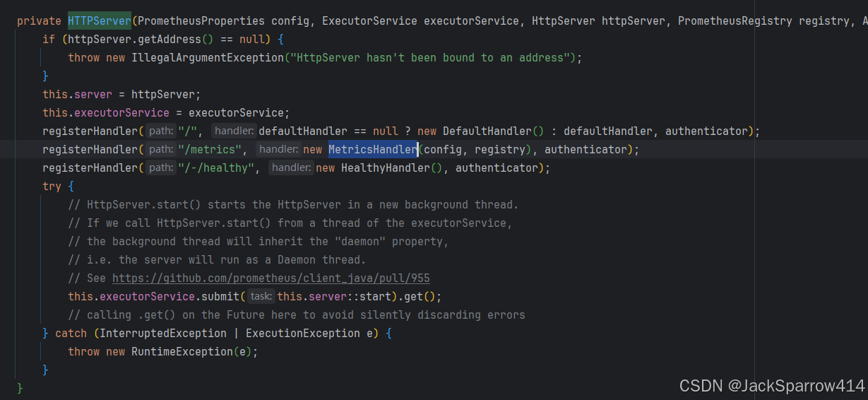Click the highlighted HTTPServer constructor name
Screen dimensions: 868x400
[100, 21]
